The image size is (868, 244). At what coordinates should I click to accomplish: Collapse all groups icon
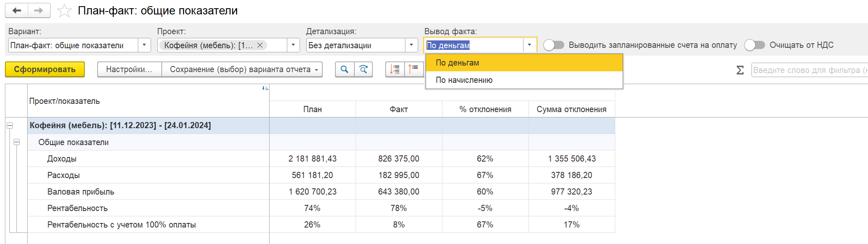pyautogui.click(x=414, y=69)
